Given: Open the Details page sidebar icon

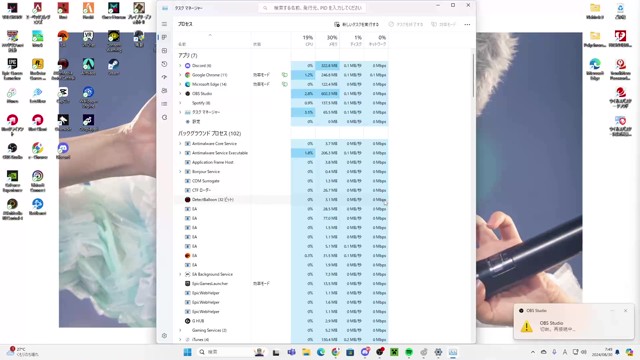Looking at the screenshot, I should point(164,104).
